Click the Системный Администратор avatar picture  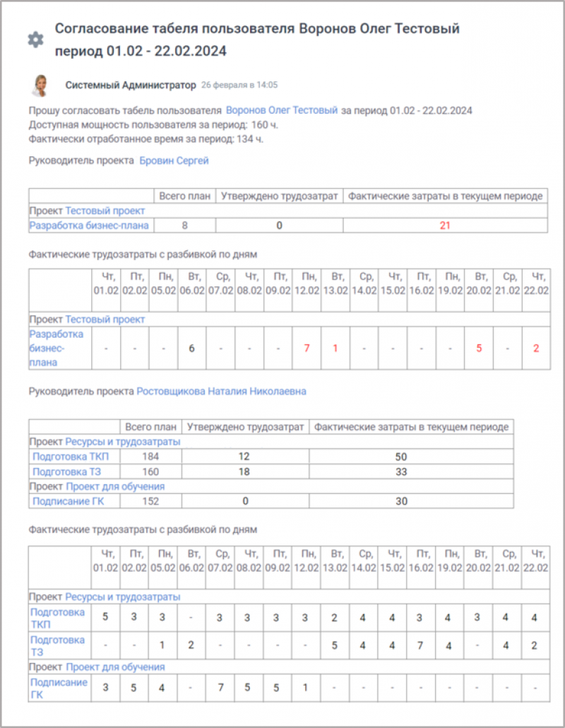tap(39, 86)
